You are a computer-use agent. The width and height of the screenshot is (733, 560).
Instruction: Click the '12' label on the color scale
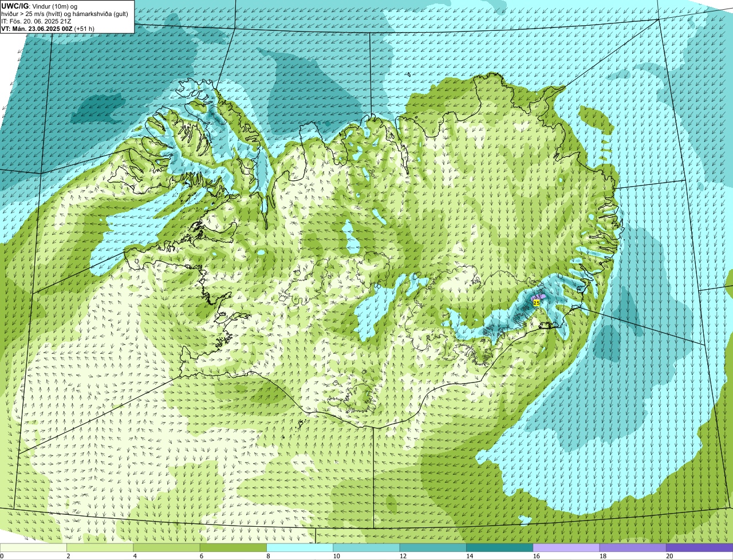[403, 556]
